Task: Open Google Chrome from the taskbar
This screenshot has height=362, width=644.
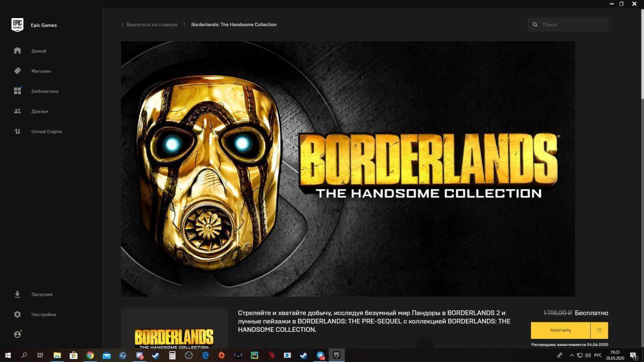Action: pos(90,355)
